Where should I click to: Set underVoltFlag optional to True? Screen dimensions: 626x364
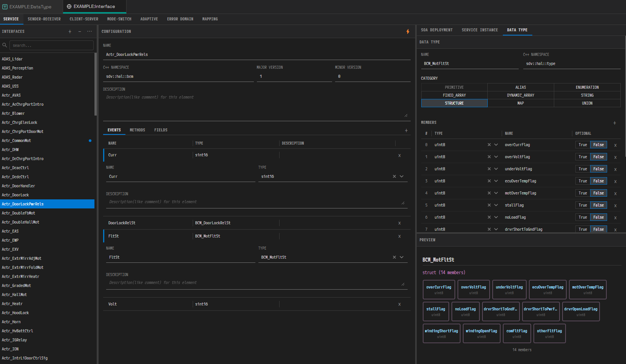pyautogui.click(x=583, y=169)
